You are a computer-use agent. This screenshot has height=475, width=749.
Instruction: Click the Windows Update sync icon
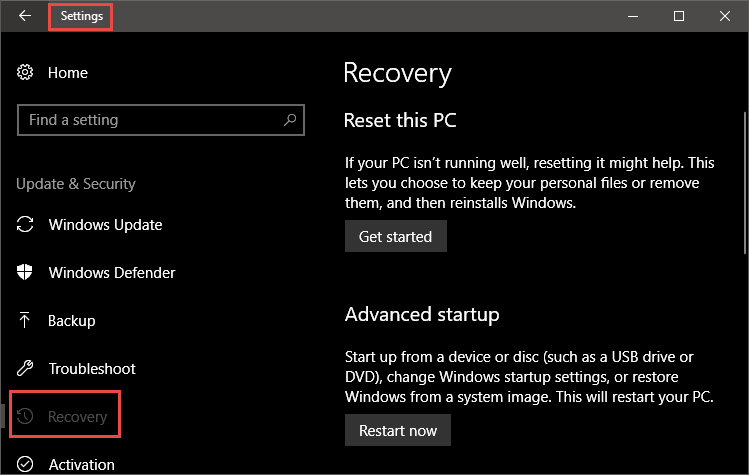pos(25,225)
